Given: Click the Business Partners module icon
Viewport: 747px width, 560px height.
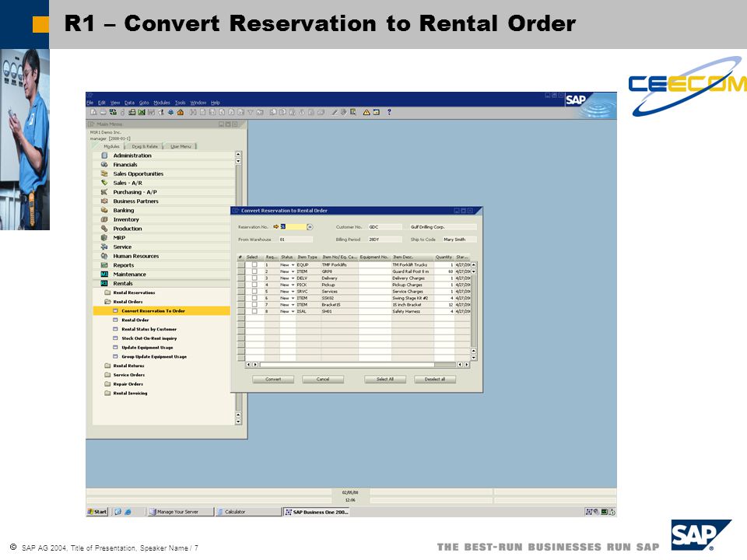Looking at the screenshot, I should tap(104, 201).
